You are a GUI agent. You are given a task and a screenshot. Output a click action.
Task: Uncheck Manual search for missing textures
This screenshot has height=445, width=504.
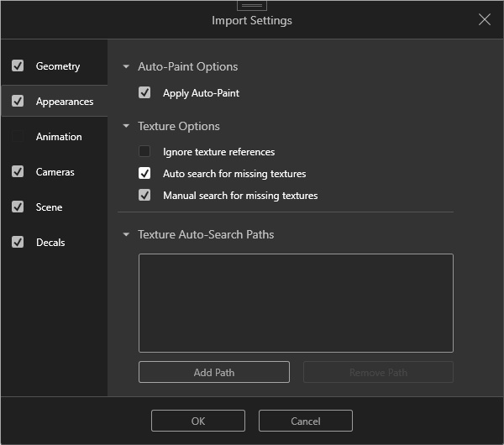point(144,196)
